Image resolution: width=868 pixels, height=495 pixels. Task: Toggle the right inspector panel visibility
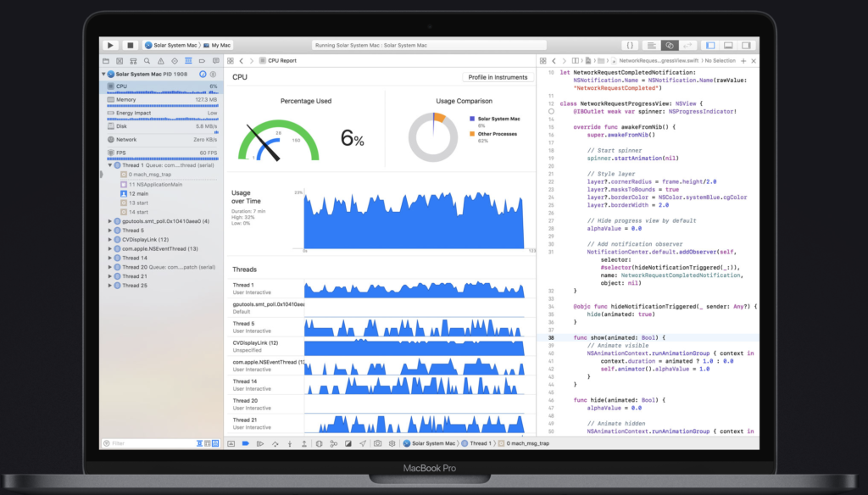pos(748,45)
